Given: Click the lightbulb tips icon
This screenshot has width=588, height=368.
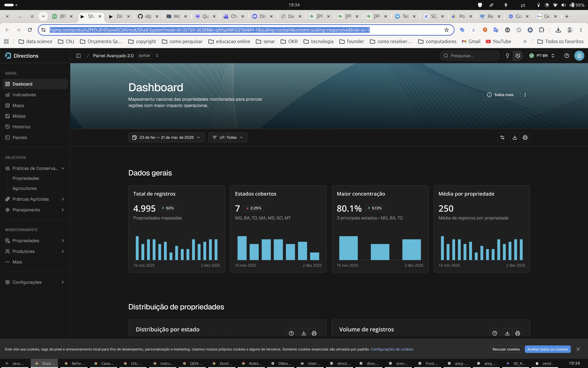Looking at the screenshot, I should (507, 56).
